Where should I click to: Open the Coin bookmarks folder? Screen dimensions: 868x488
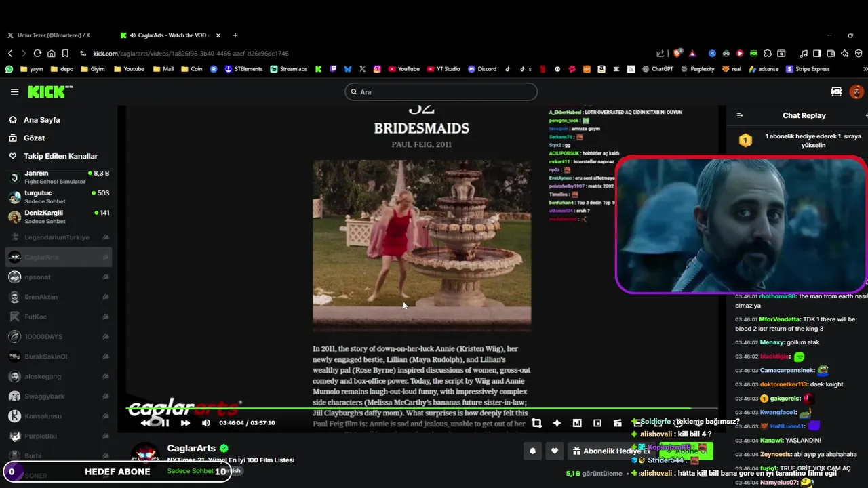coord(191,69)
